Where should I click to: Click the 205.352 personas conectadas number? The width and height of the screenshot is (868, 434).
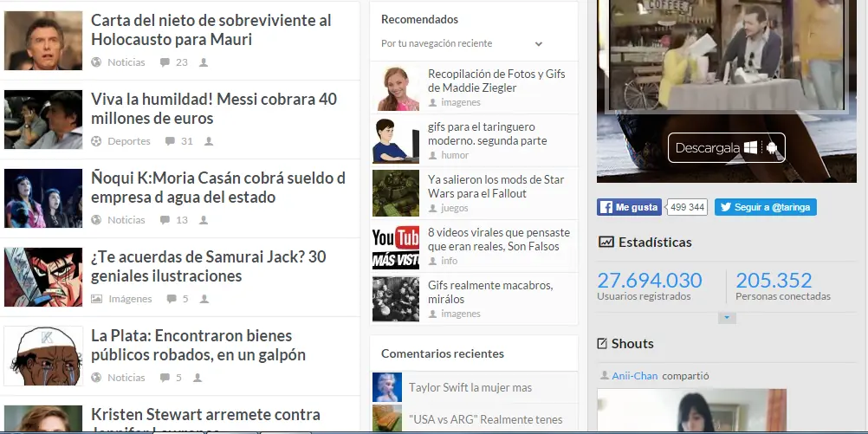click(x=774, y=280)
